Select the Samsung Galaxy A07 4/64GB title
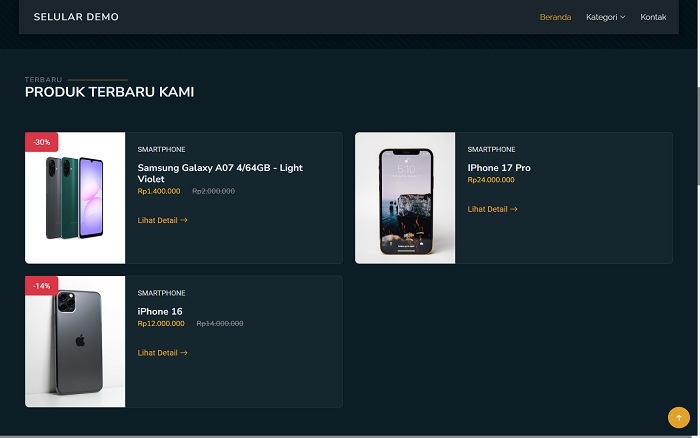This screenshot has width=700, height=438. pos(220,173)
